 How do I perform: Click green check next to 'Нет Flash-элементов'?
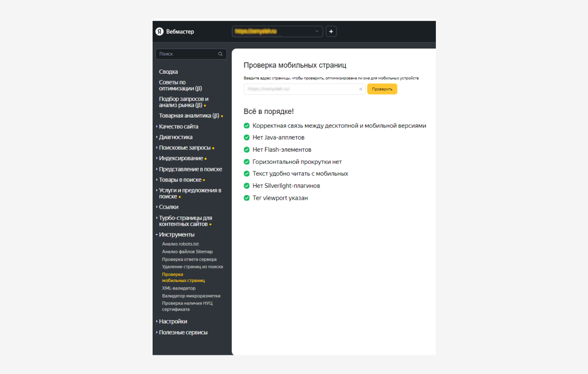pos(247,150)
